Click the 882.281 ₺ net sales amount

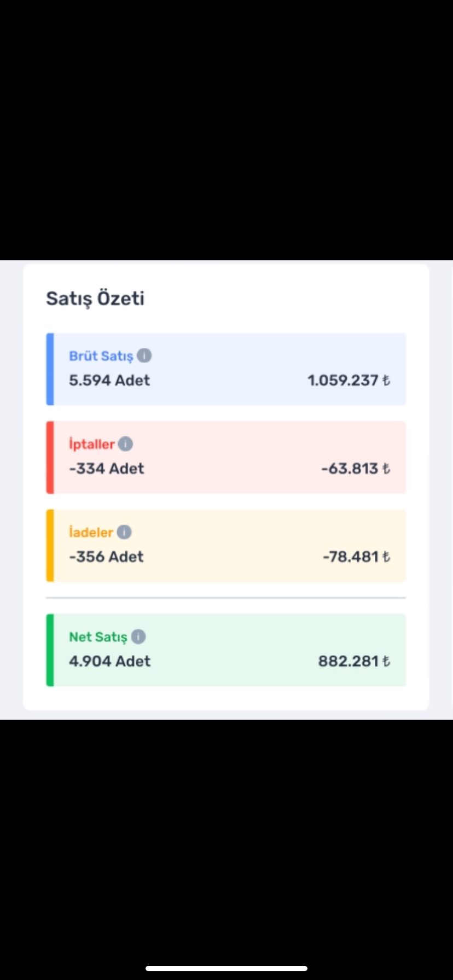pos(354,661)
